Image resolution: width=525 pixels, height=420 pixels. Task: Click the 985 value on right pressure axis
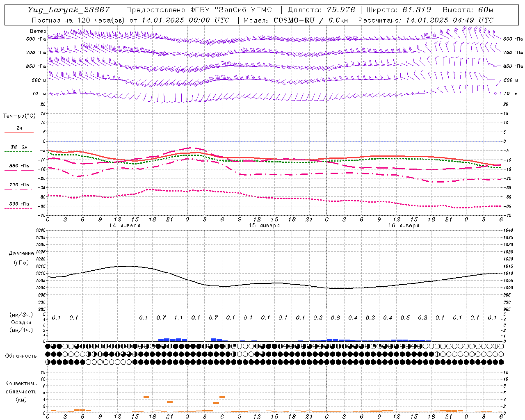tap(507, 309)
